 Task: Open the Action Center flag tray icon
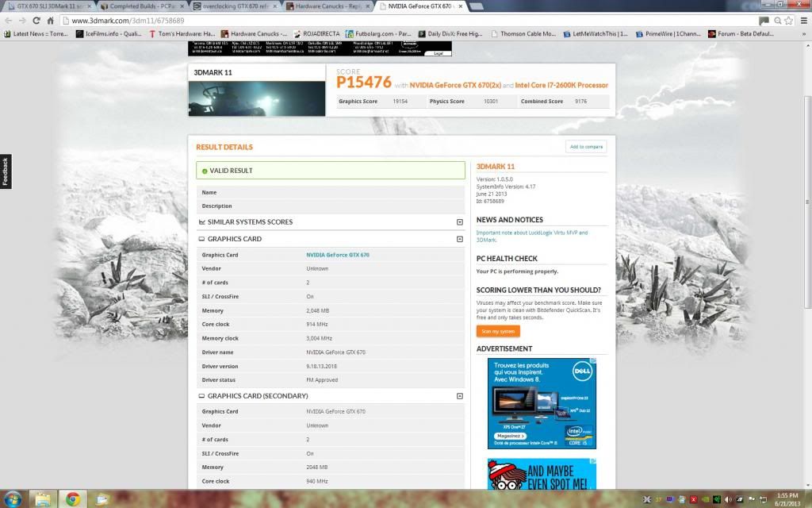752,500
